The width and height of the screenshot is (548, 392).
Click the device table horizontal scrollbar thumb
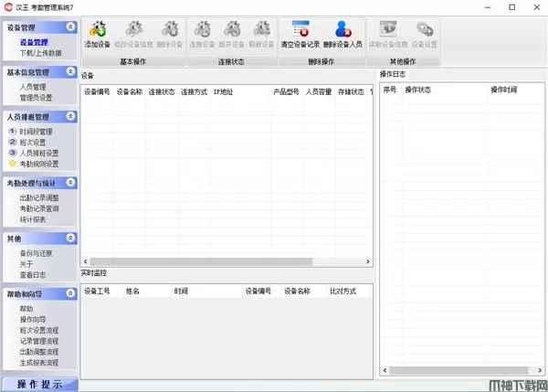coord(201,261)
